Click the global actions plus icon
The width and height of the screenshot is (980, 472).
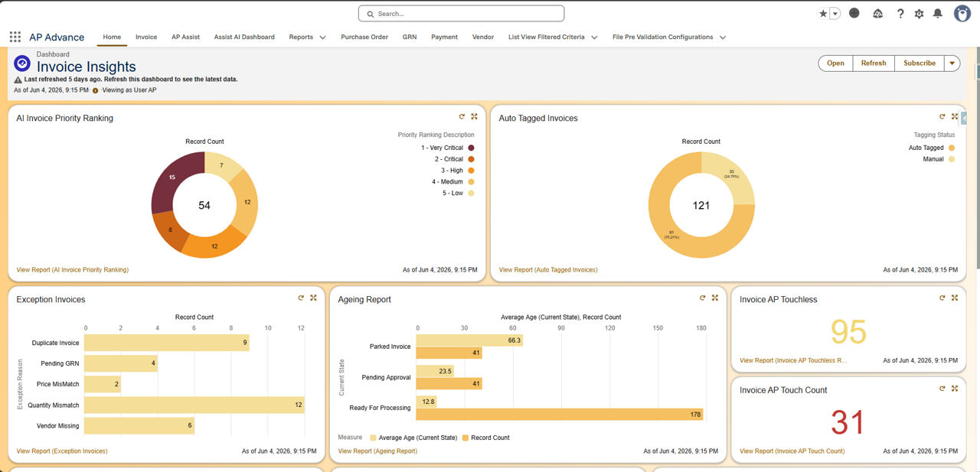[854, 13]
